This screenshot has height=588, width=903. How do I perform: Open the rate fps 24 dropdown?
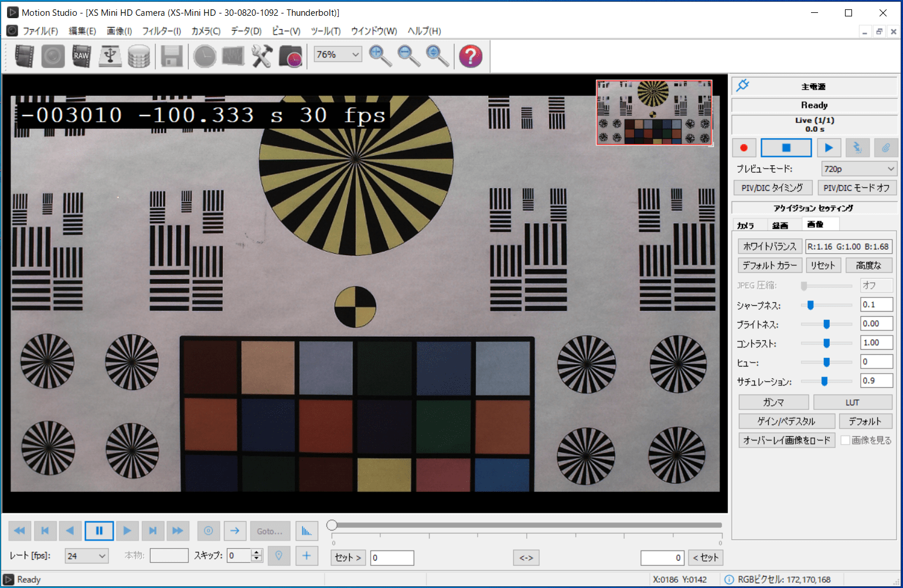pyautogui.click(x=86, y=556)
